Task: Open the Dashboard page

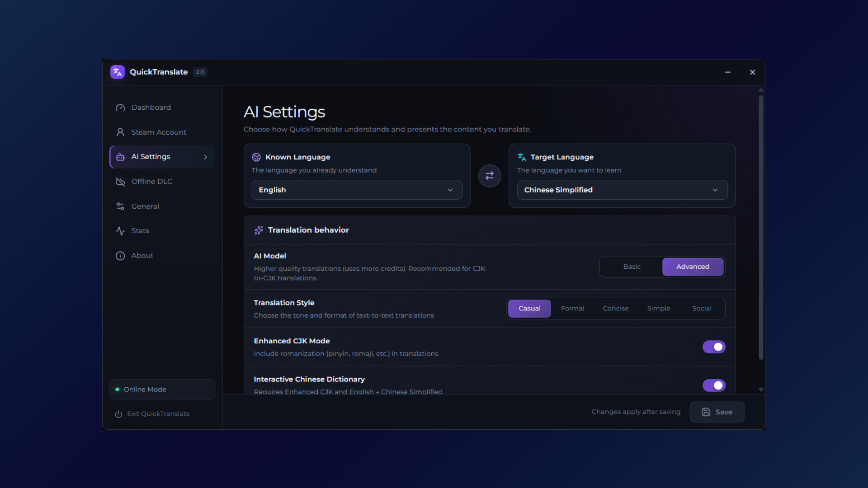Action: click(162, 108)
